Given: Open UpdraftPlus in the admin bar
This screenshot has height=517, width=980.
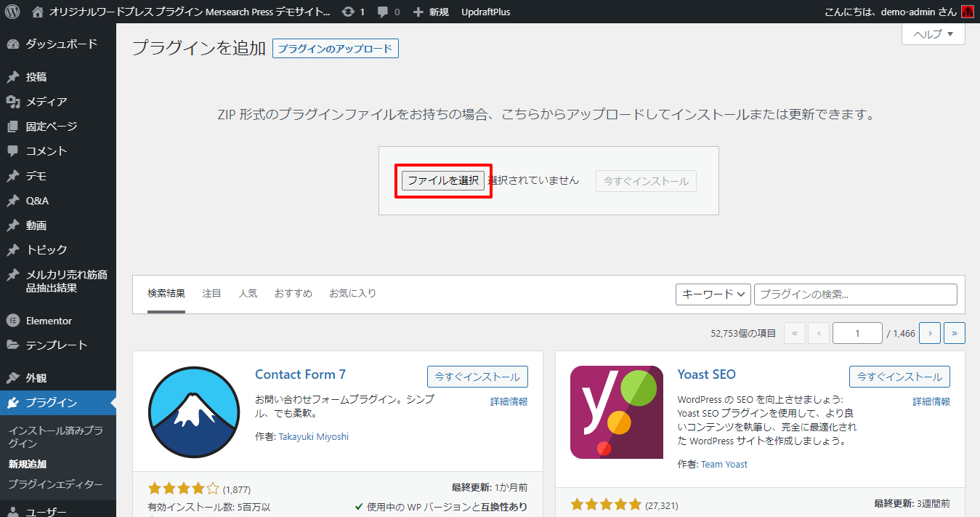Looking at the screenshot, I should 485,12.
